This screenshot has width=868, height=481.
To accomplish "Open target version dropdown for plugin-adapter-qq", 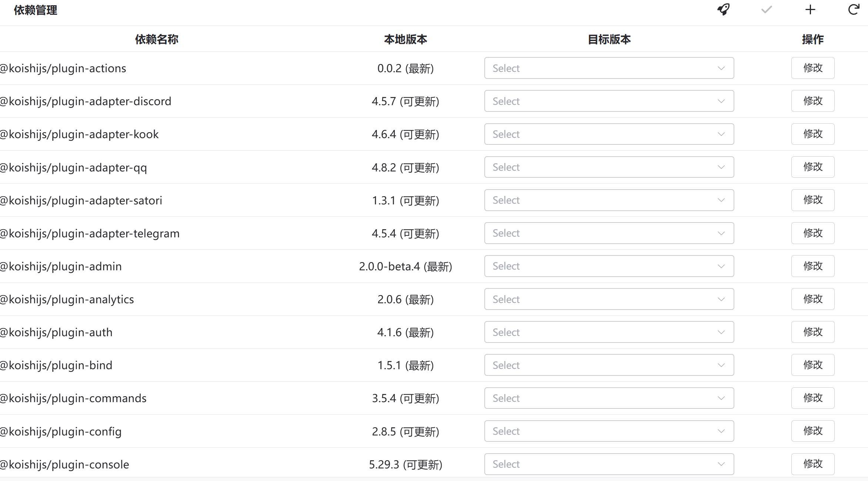I will [609, 167].
